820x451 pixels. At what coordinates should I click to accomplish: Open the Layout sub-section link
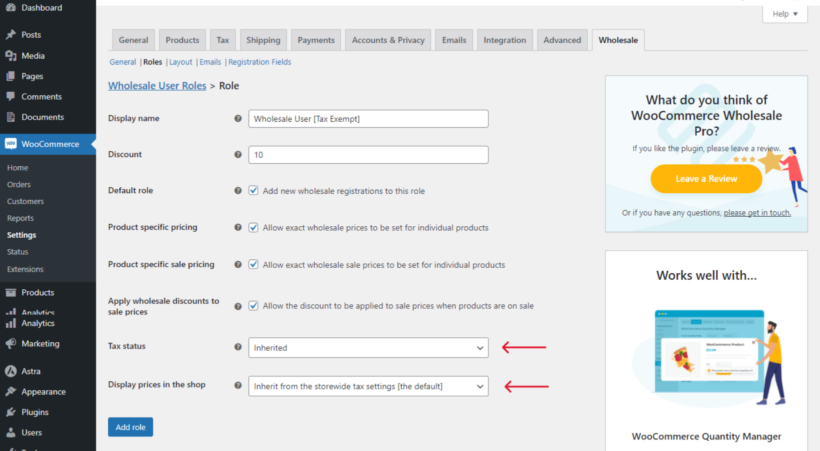tap(181, 62)
